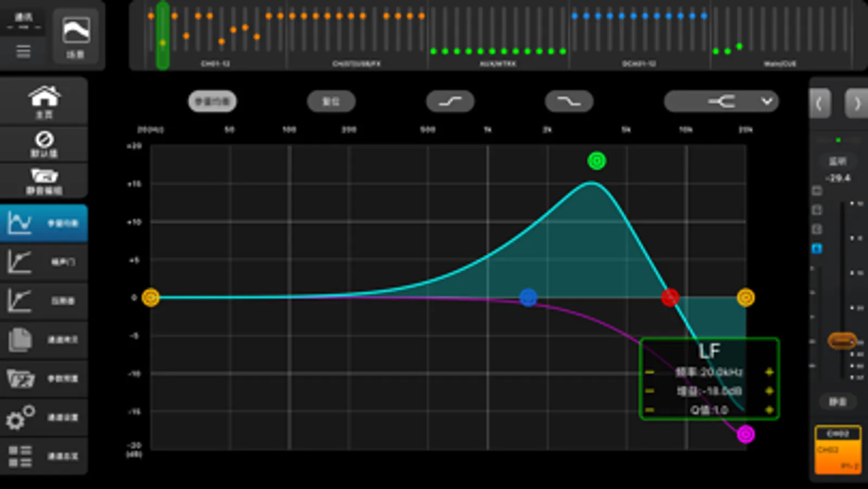Select the Main/CUE overview section
This screenshot has height=489, width=868.
[780, 35]
